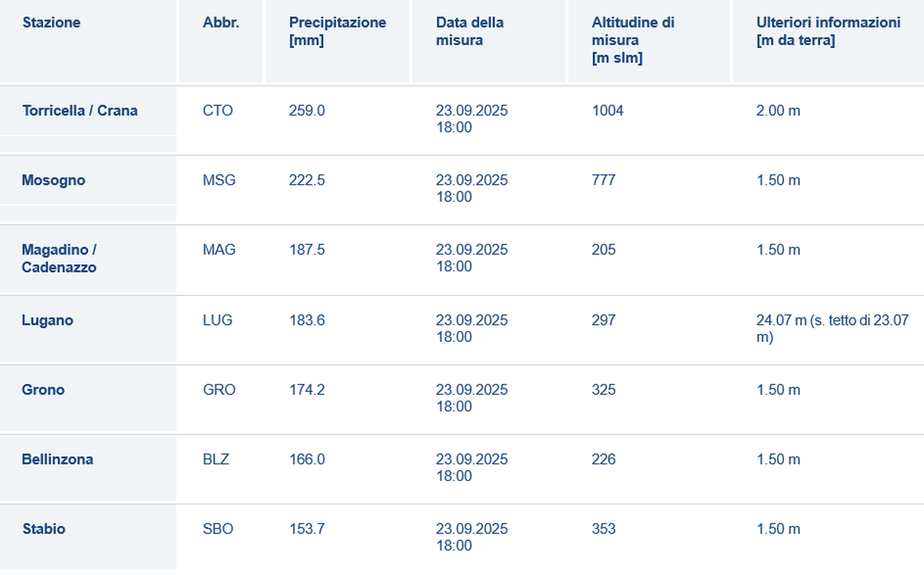Click the 259.0 precipitation value
The height and width of the screenshot is (575, 924).
(x=306, y=110)
